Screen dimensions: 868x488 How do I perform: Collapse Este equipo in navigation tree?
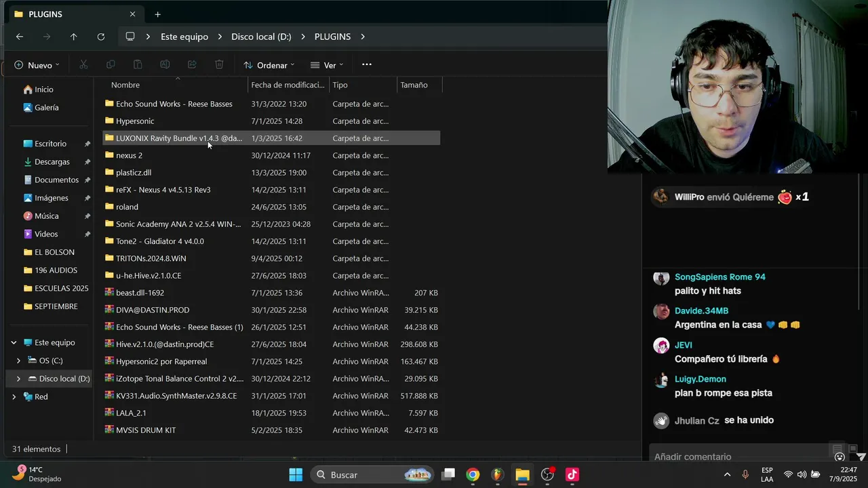[14, 342]
